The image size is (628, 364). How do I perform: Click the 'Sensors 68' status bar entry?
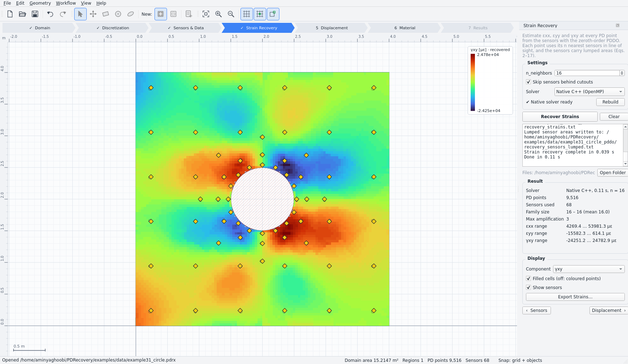(477, 360)
